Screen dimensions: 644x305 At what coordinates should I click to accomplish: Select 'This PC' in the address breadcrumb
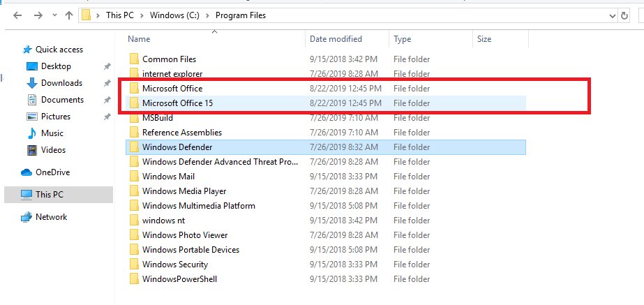(119, 15)
